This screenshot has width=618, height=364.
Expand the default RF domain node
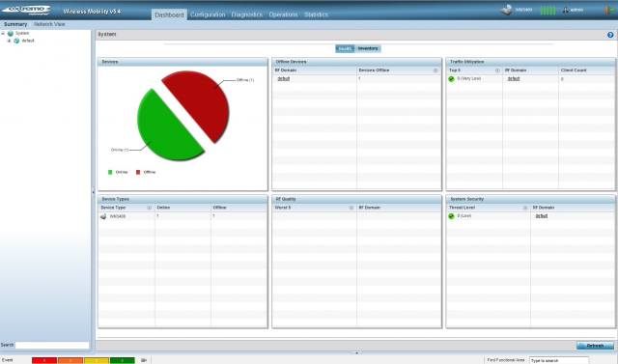tap(9, 41)
